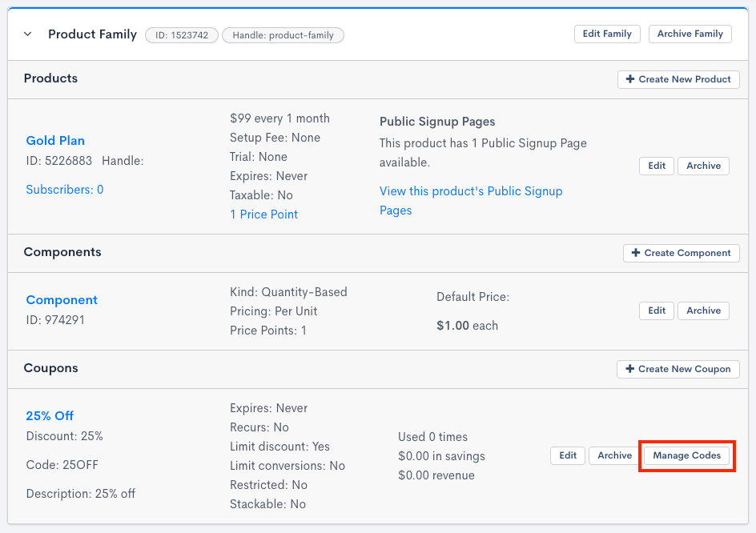This screenshot has height=533, width=756.
Task: Collapse the Product Family section via the chevron
Action: pyautogui.click(x=28, y=34)
